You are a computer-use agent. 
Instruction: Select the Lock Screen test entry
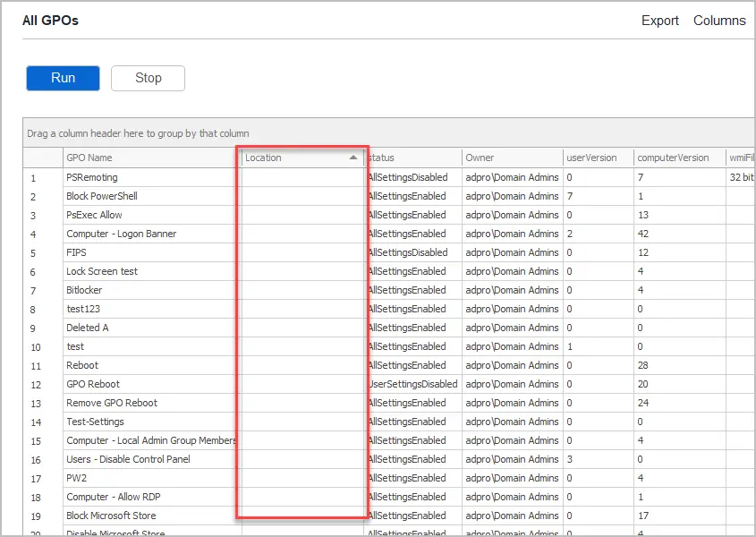coord(102,272)
